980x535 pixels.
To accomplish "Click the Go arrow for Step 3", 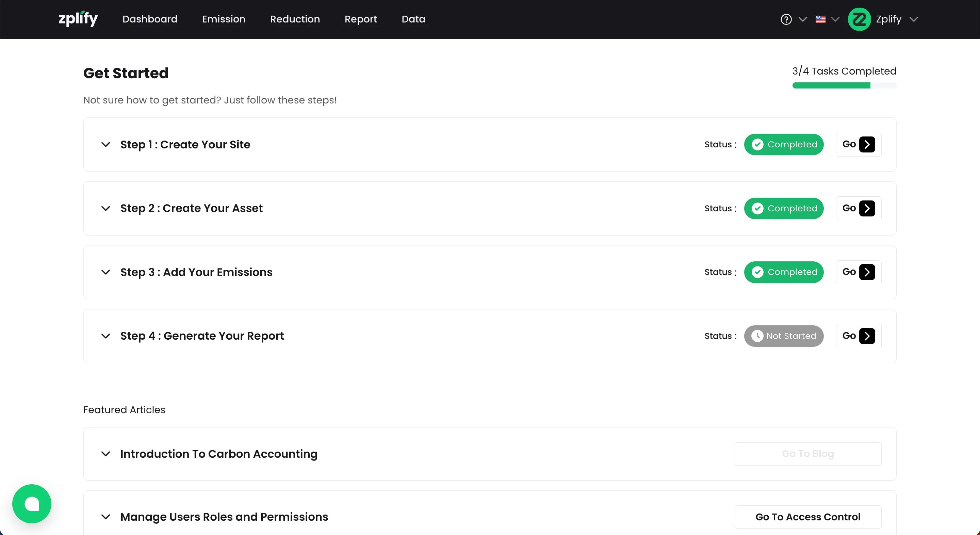I will coord(867,272).
